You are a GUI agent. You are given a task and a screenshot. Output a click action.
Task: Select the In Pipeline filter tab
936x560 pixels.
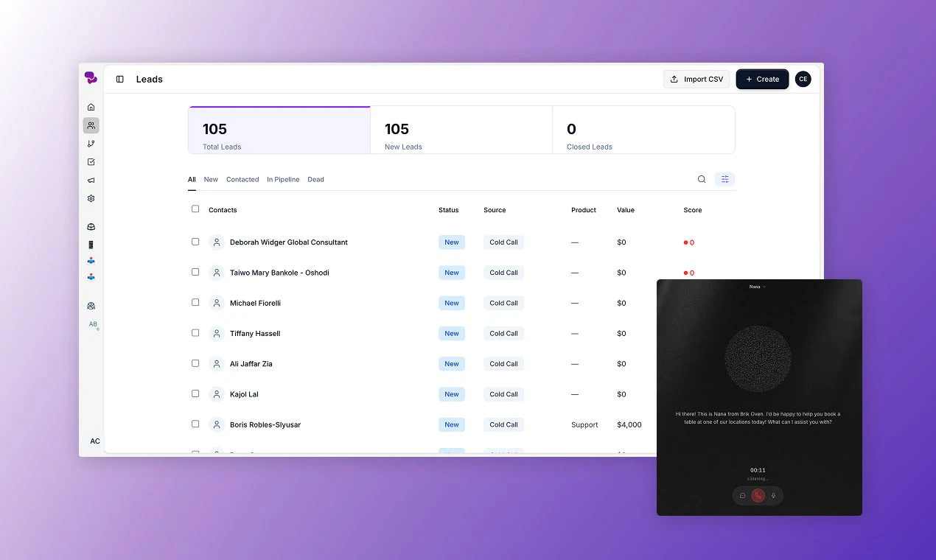click(283, 179)
